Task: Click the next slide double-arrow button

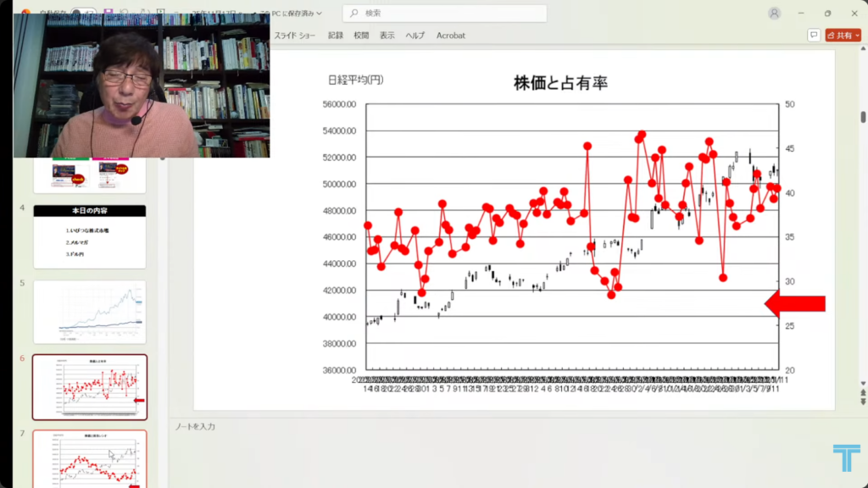Action: [863, 394]
